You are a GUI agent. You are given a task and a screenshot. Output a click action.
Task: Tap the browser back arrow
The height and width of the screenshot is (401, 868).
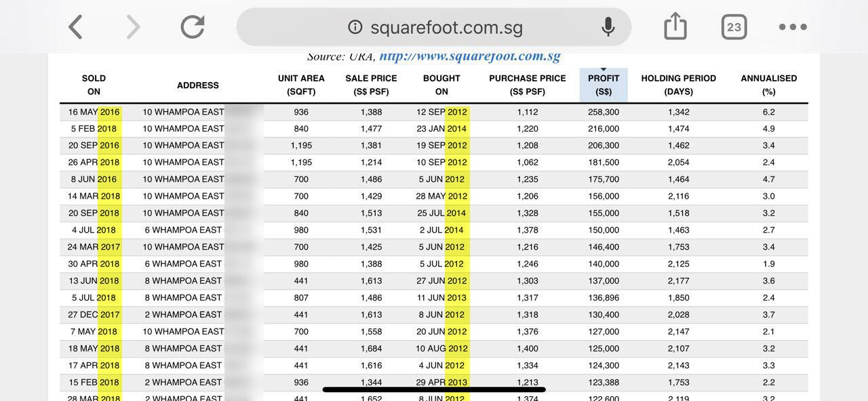75,27
